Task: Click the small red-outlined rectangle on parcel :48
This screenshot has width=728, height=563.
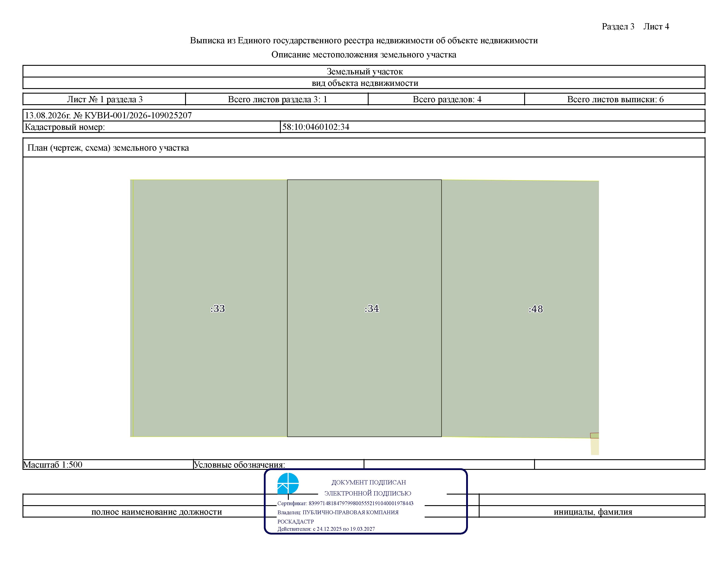Action: (x=595, y=436)
